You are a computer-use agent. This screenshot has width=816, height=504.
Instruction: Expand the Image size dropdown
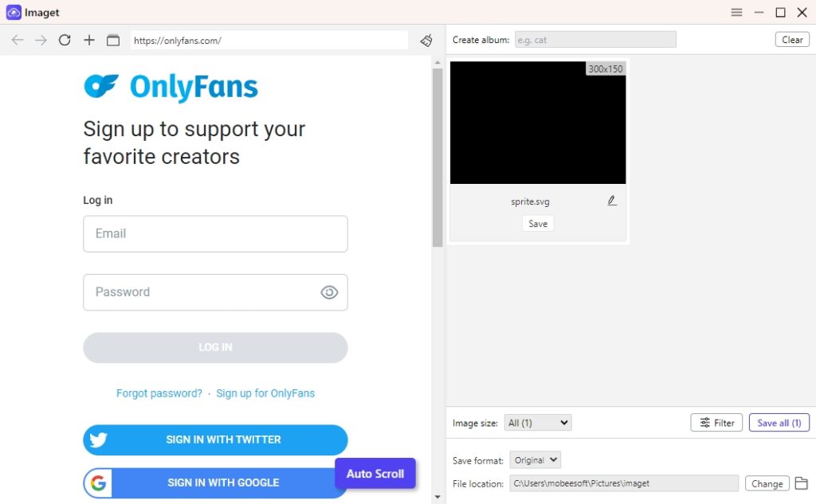(x=539, y=423)
